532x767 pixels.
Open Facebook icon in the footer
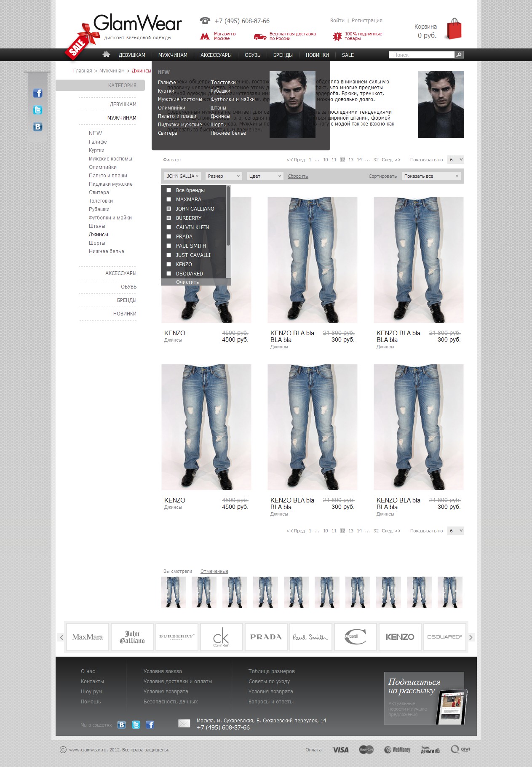click(x=150, y=724)
